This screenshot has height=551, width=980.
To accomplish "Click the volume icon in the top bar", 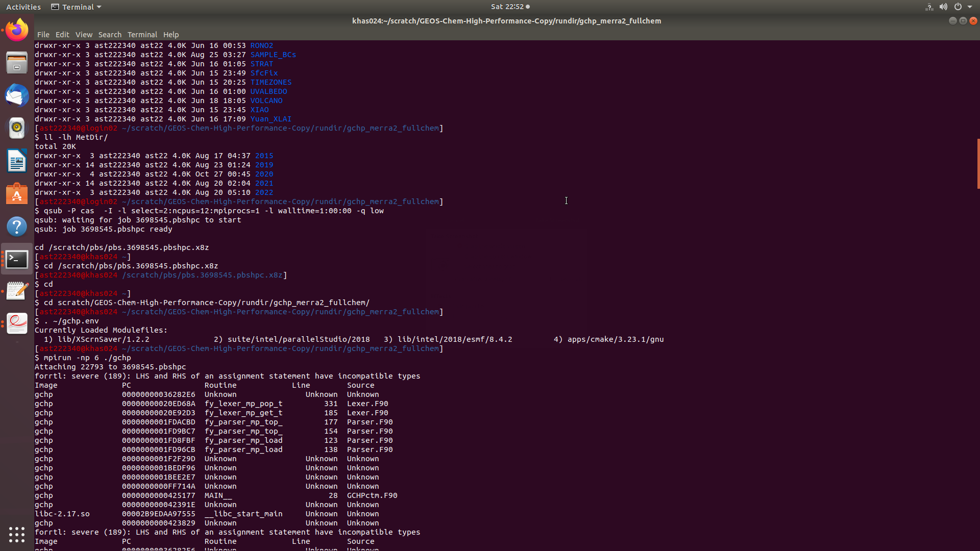I will tap(944, 7).
